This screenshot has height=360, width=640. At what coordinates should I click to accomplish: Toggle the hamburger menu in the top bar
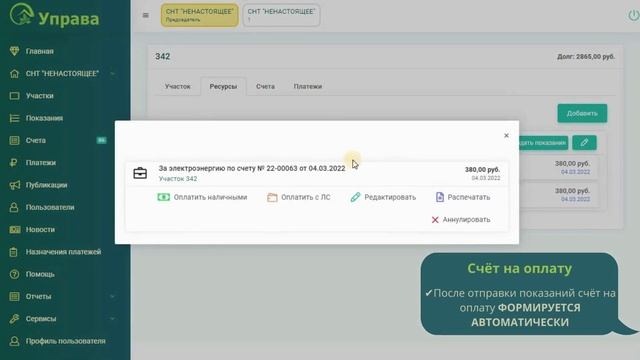146,16
